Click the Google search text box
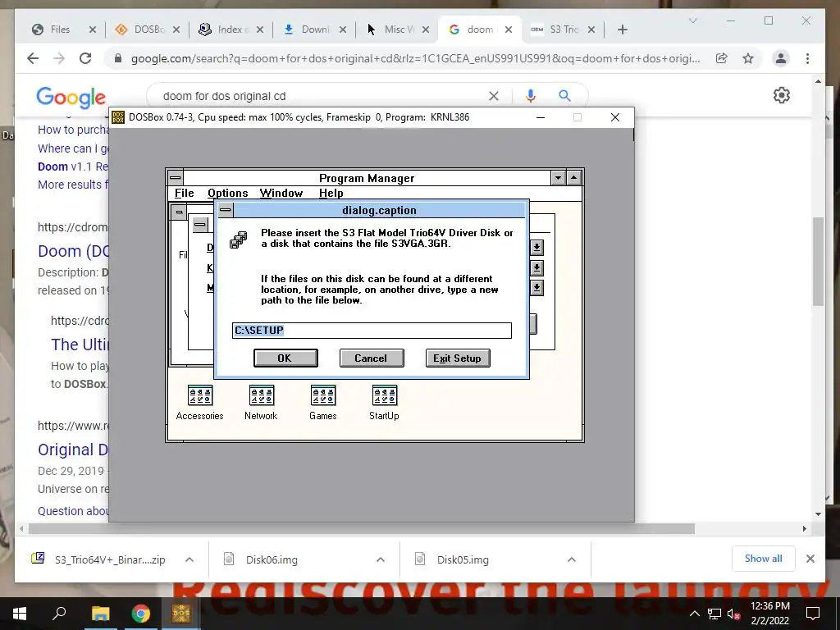This screenshot has height=630, width=840. (x=322, y=96)
